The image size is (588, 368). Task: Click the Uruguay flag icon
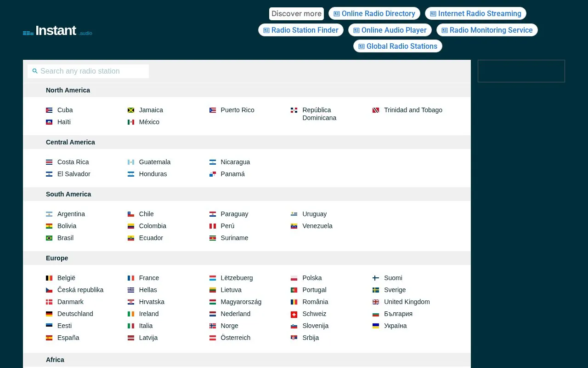[x=294, y=214]
